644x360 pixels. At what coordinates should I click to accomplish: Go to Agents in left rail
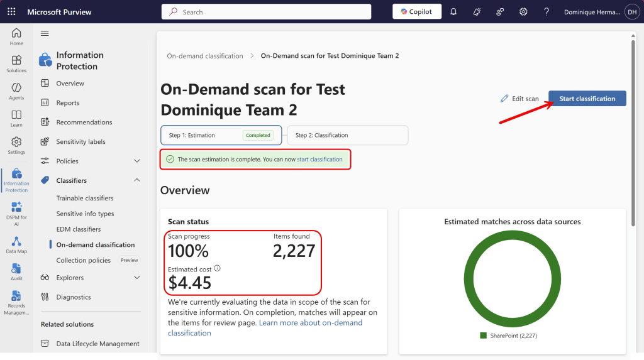pos(16,91)
